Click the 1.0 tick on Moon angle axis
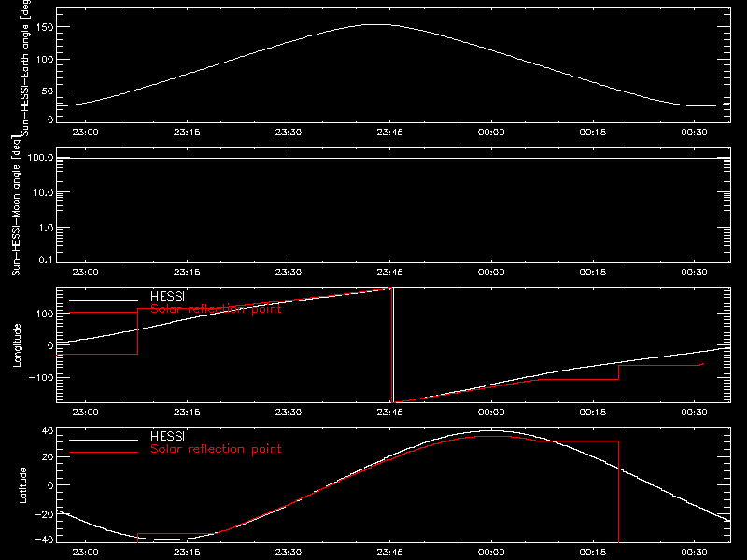The height and width of the screenshot is (560, 747). pos(46,228)
